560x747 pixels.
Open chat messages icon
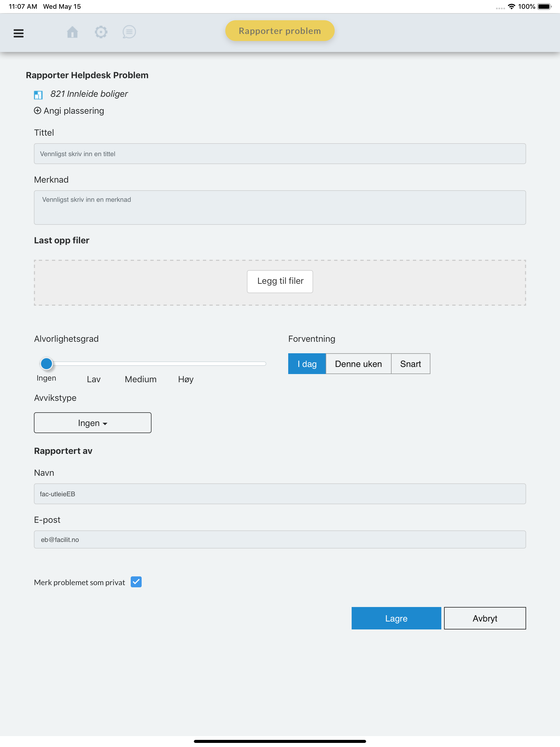[x=129, y=32]
